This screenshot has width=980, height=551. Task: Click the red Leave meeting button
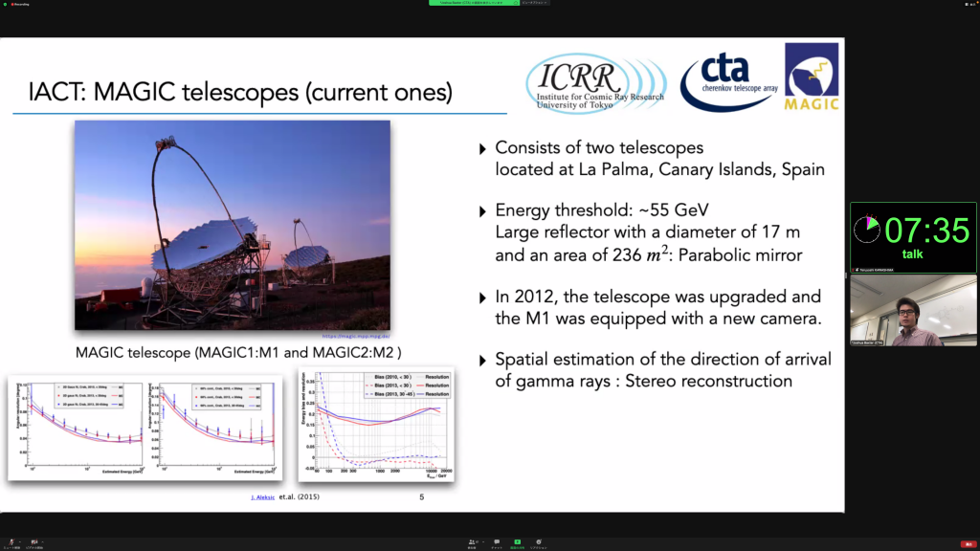pos(969,544)
